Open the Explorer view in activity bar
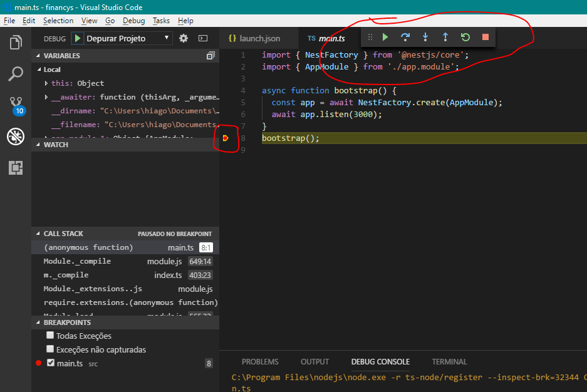Screen dimensions: 587x392 tap(16, 42)
